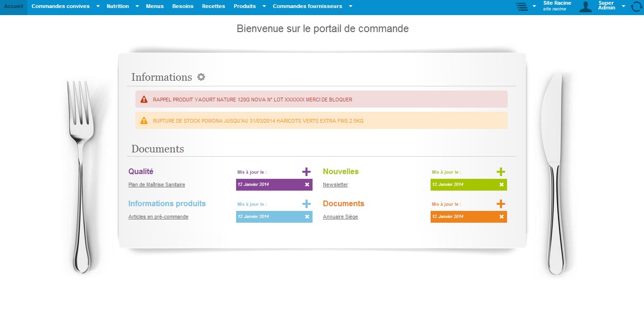Click the refresh icon in top-right corner

point(636,7)
